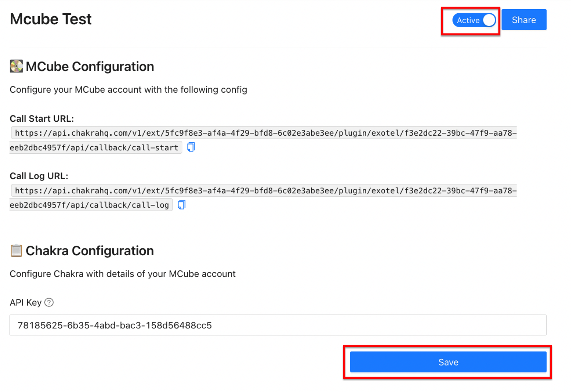The height and width of the screenshot is (392, 571).
Task: Click the Chakra Configuration heading
Action: pyautogui.click(x=90, y=251)
